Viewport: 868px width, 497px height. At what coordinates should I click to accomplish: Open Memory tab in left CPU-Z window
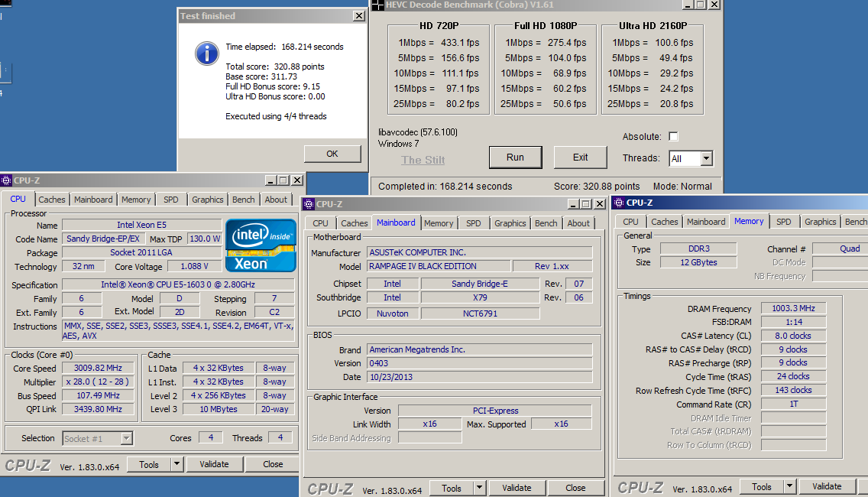pos(136,200)
